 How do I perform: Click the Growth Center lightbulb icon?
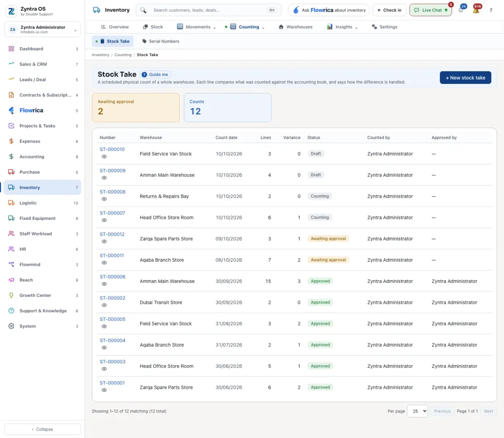click(x=11, y=295)
